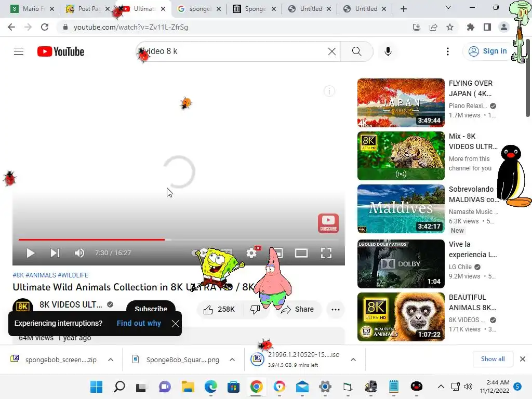Open File Explorer from the taskbar
Viewport: 532px width, 399px height.
(x=188, y=387)
